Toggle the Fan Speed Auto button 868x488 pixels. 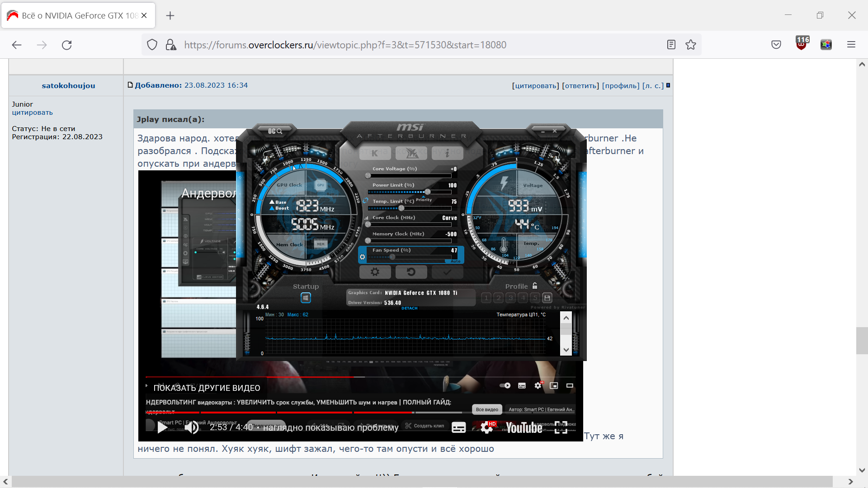pos(455,261)
